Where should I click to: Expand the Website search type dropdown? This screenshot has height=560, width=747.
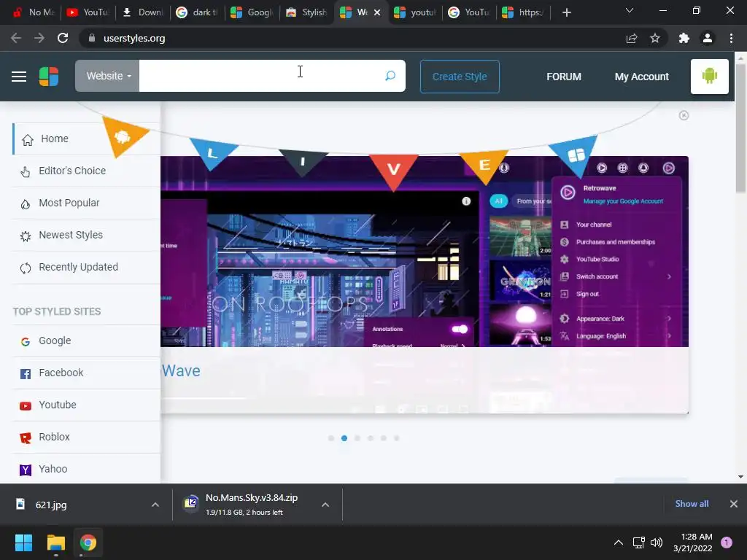point(107,76)
